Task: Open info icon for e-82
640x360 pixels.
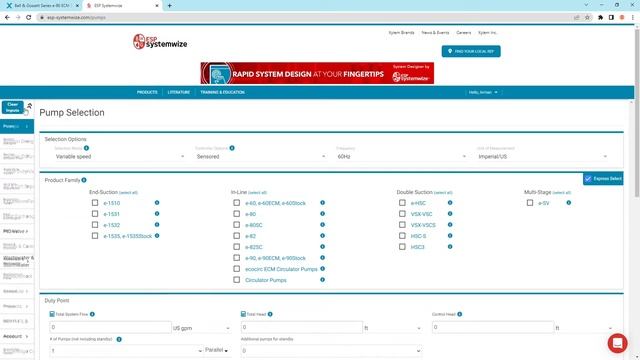Action: (322, 236)
